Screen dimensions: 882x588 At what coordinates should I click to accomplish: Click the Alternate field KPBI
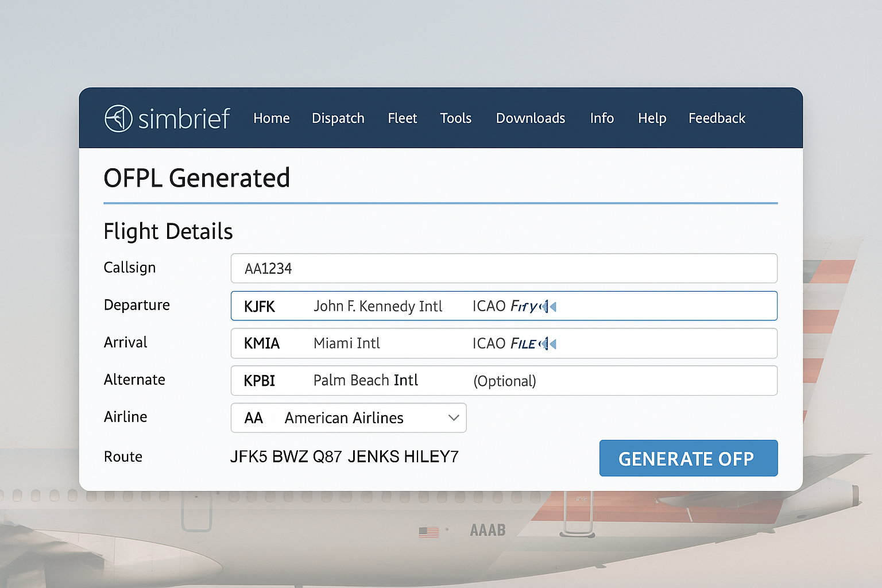click(x=504, y=381)
